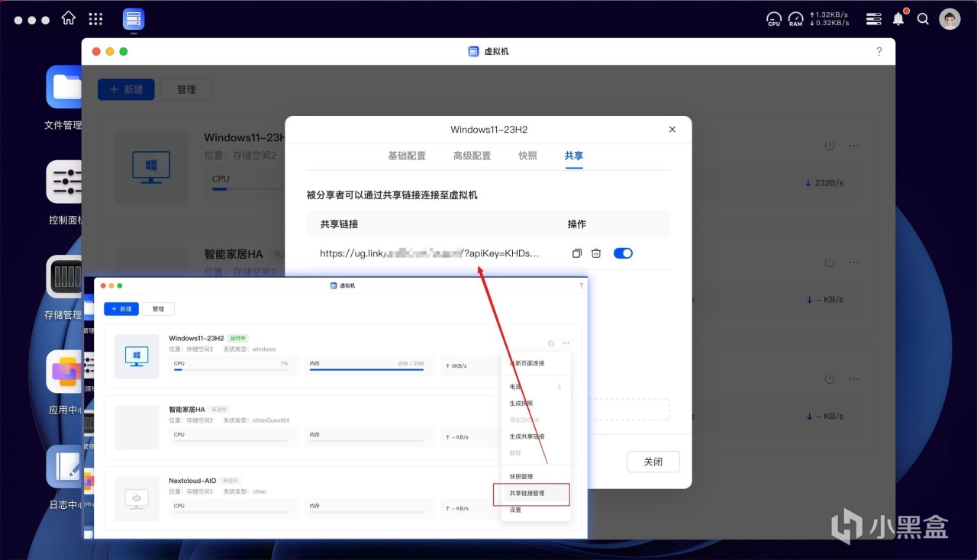
Task: Click the 关闭 button in the dialog
Action: [x=653, y=462]
